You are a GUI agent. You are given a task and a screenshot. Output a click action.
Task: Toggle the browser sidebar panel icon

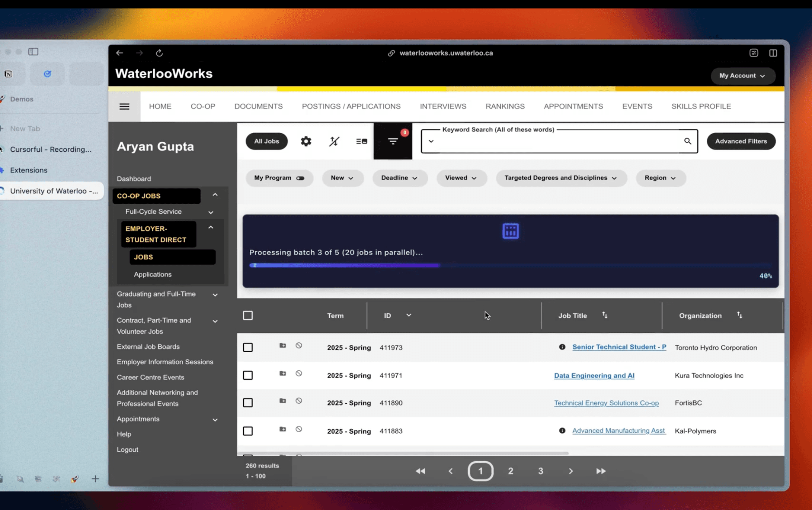coord(33,52)
